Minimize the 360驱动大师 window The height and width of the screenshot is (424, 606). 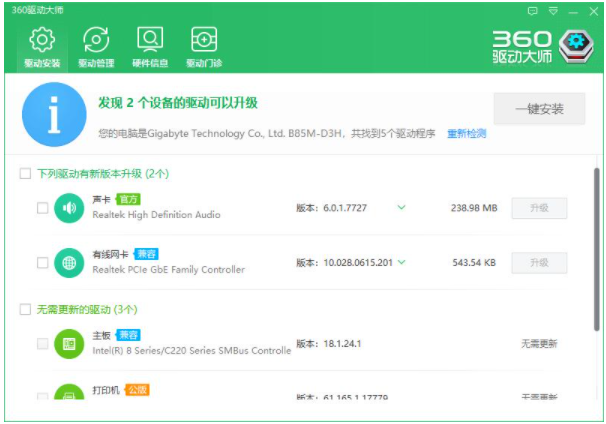573,12
